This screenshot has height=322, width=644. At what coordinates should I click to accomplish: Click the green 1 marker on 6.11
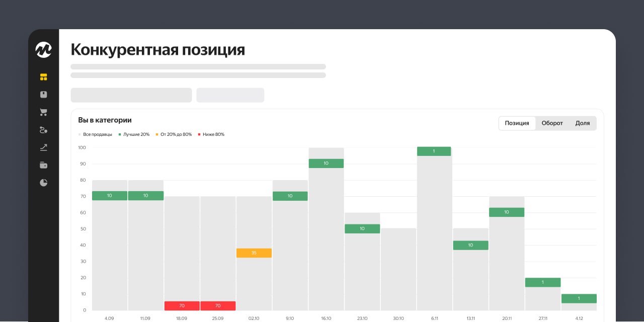tap(434, 151)
